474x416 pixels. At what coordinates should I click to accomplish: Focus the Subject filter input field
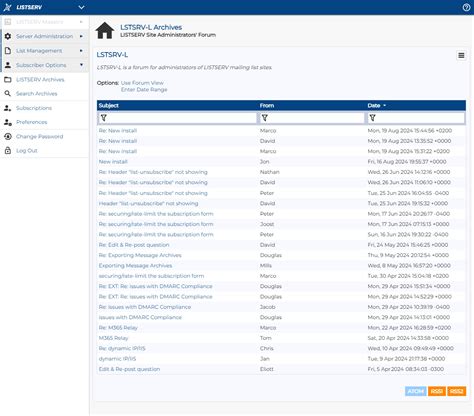click(177, 118)
